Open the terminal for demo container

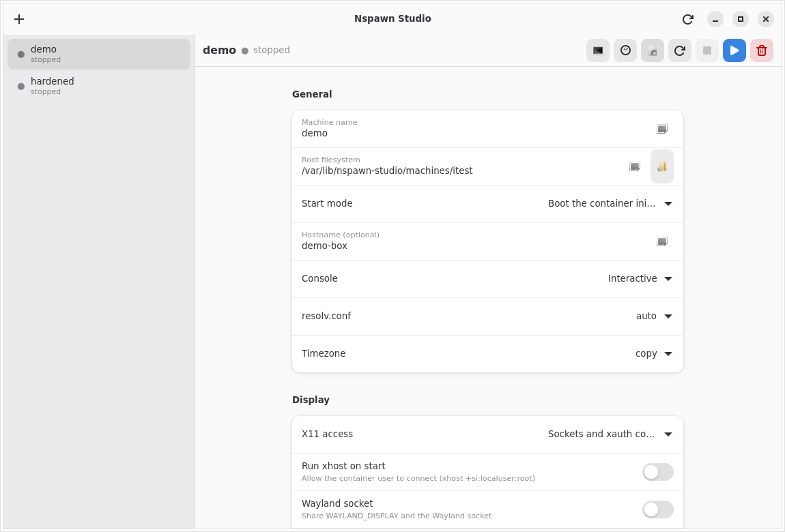(x=598, y=50)
